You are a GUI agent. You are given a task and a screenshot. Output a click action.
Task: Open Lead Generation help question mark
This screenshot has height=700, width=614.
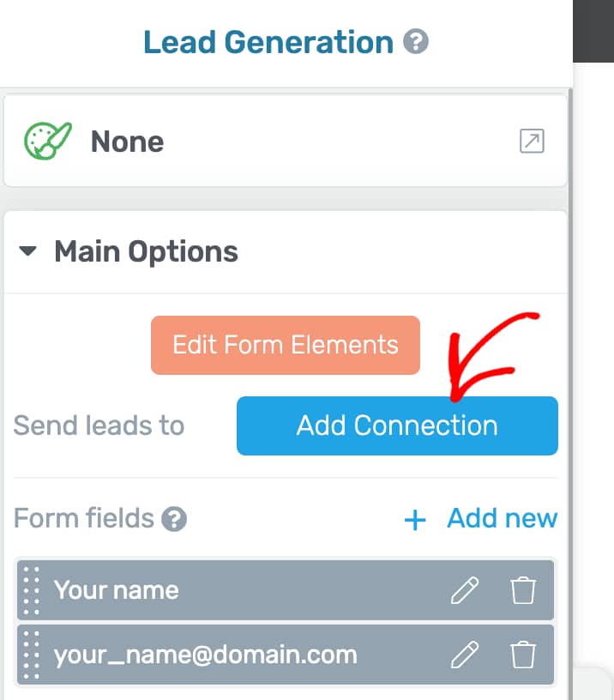415,41
